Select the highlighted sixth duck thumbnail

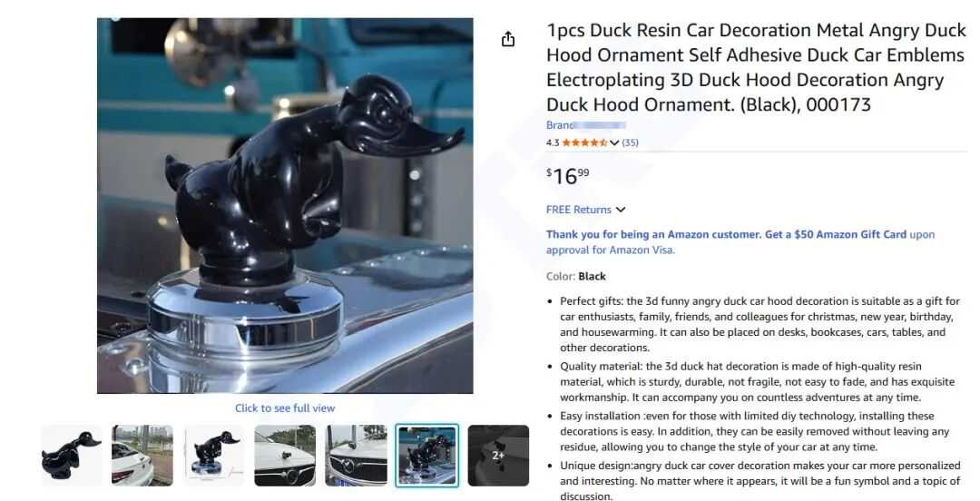point(426,455)
